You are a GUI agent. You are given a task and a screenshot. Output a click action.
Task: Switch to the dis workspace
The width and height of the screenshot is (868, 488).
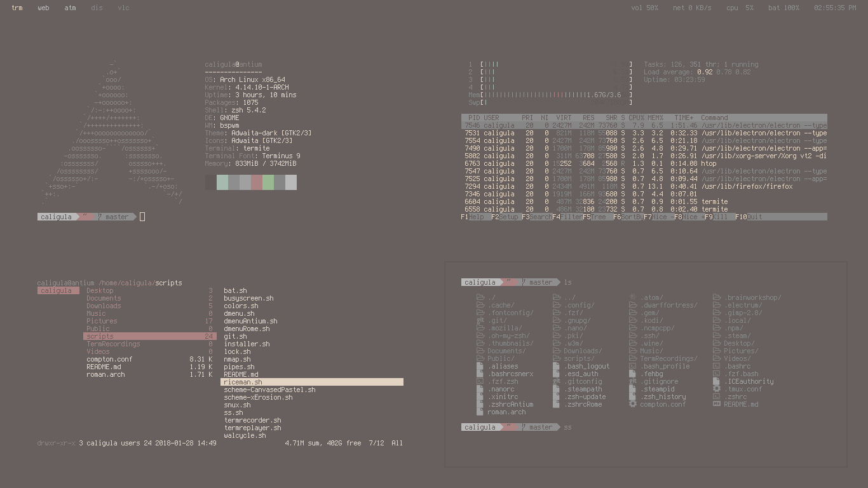tap(97, 8)
